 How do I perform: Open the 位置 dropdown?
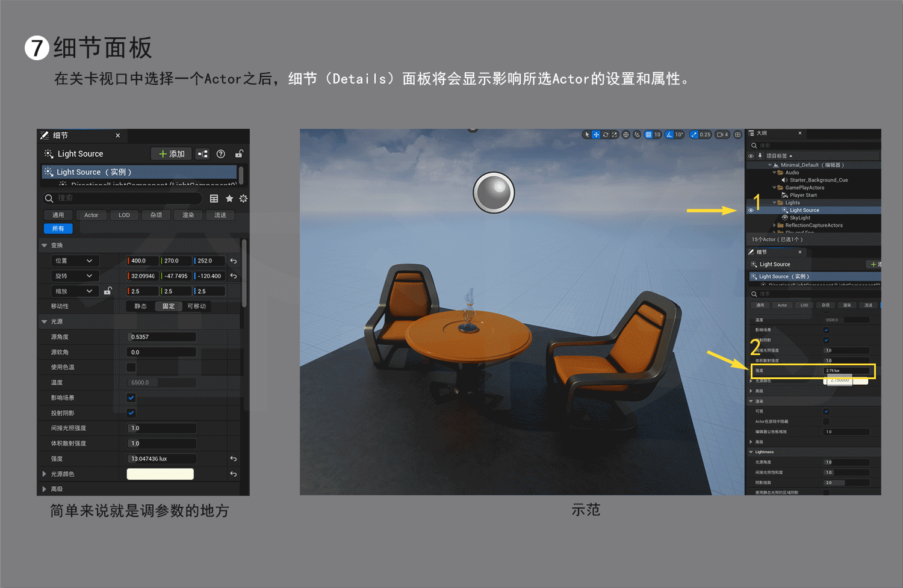[74, 261]
